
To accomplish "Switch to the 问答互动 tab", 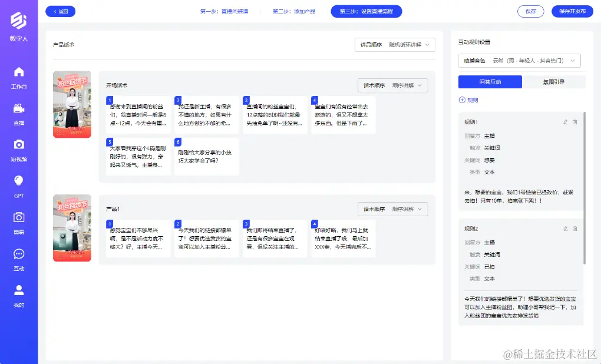I will pyautogui.click(x=490, y=82).
